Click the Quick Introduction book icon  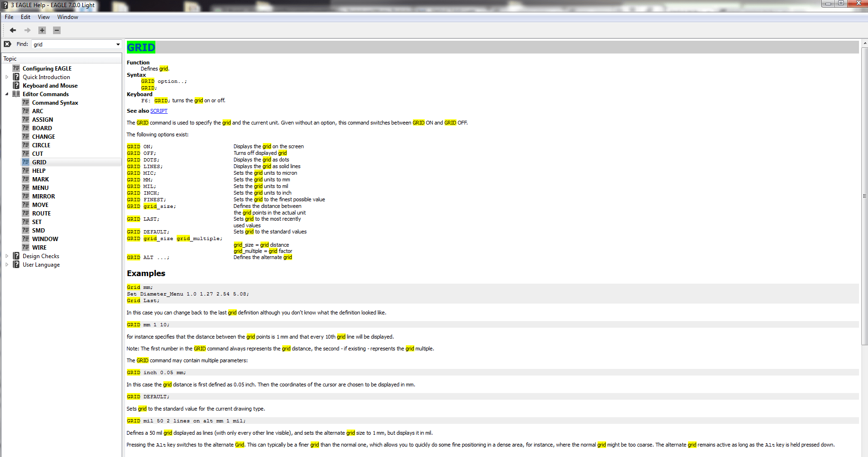(16, 77)
